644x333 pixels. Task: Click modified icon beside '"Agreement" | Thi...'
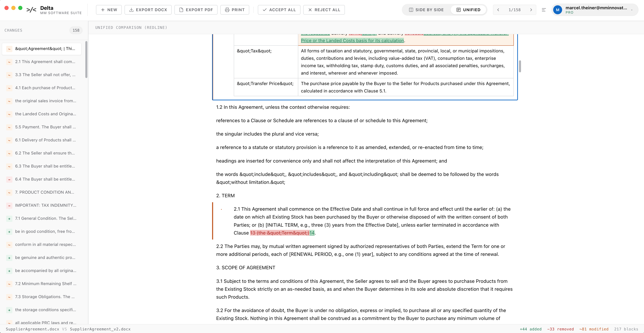pos(9,49)
